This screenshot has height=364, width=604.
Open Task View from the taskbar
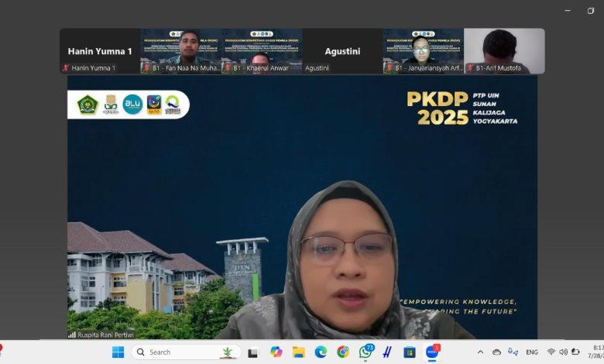click(252, 352)
